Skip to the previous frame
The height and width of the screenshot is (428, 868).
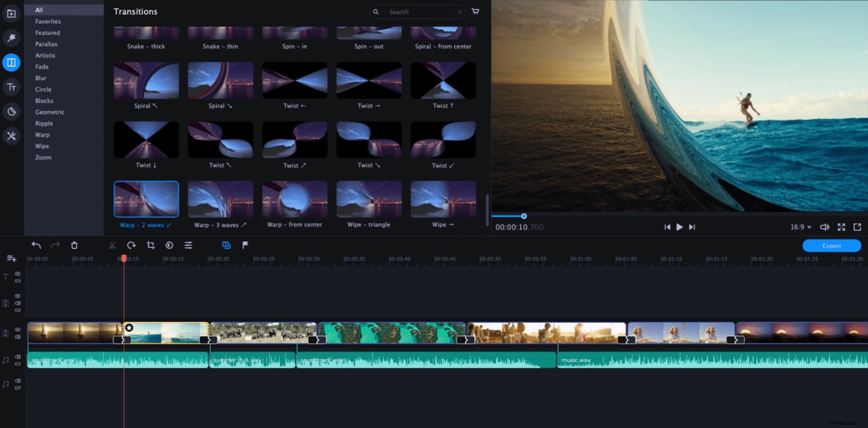[667, 227]
